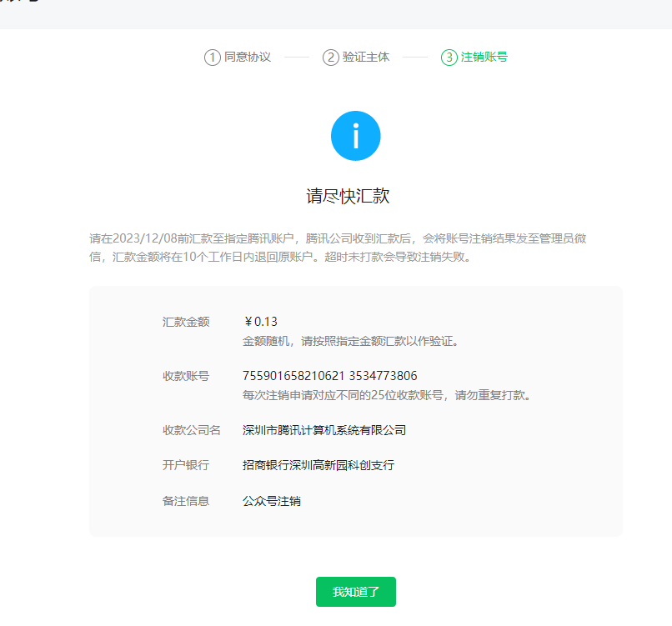Click the 开户银行 label
The image size is (672, 626).
click(186, 465)
